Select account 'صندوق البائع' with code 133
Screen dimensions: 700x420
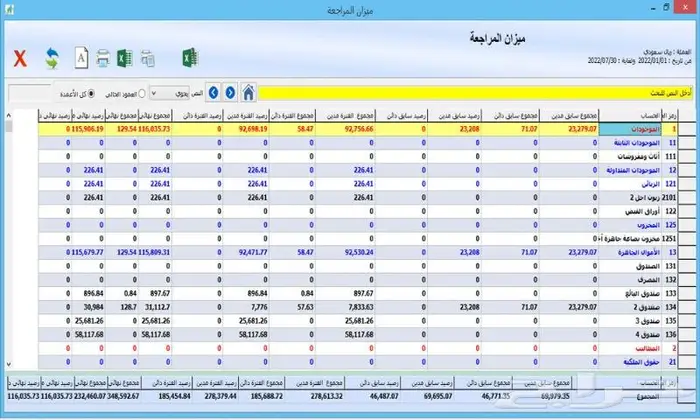click(x=629, y=294)
